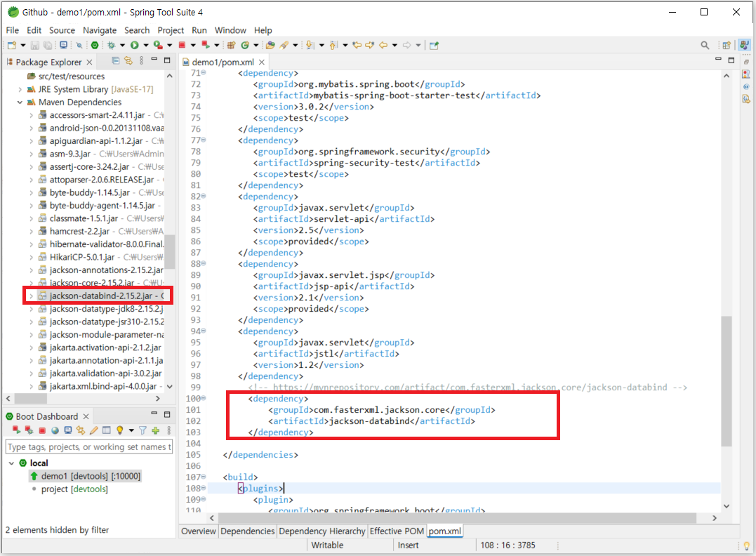The image size is (756, 556).
Task: Click the Open Type folder icon
Action: 270,46
